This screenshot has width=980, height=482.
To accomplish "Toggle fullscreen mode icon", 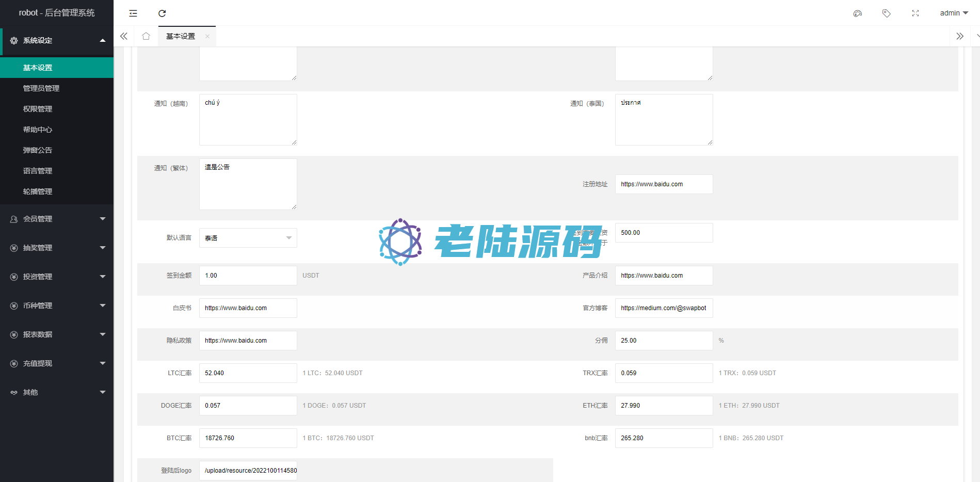I will [x=915, y=13].
